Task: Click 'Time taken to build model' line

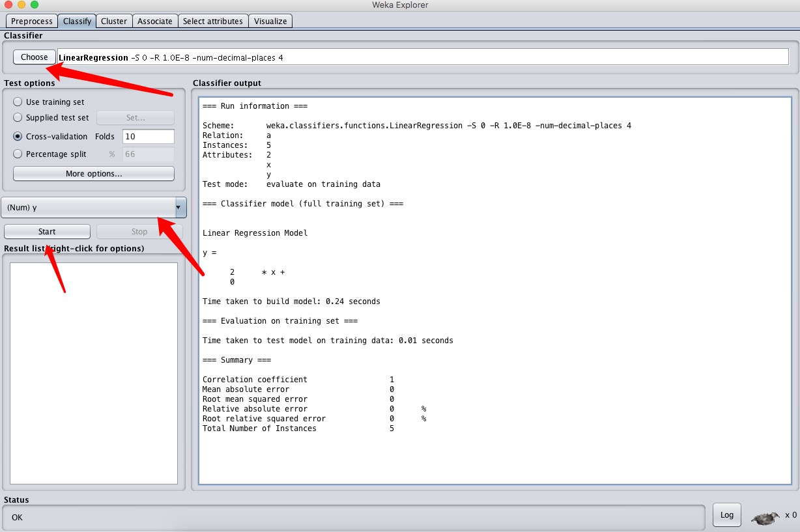Action: [291, 301]
